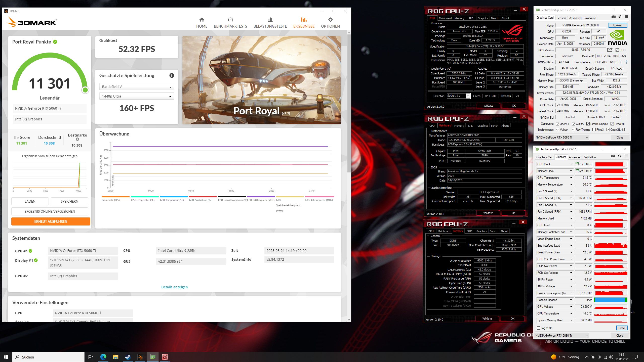This screenshot has height=362, width=644.
Task: Click GPU-Temperatur blue legend swatch
Action: coord(174,197)
